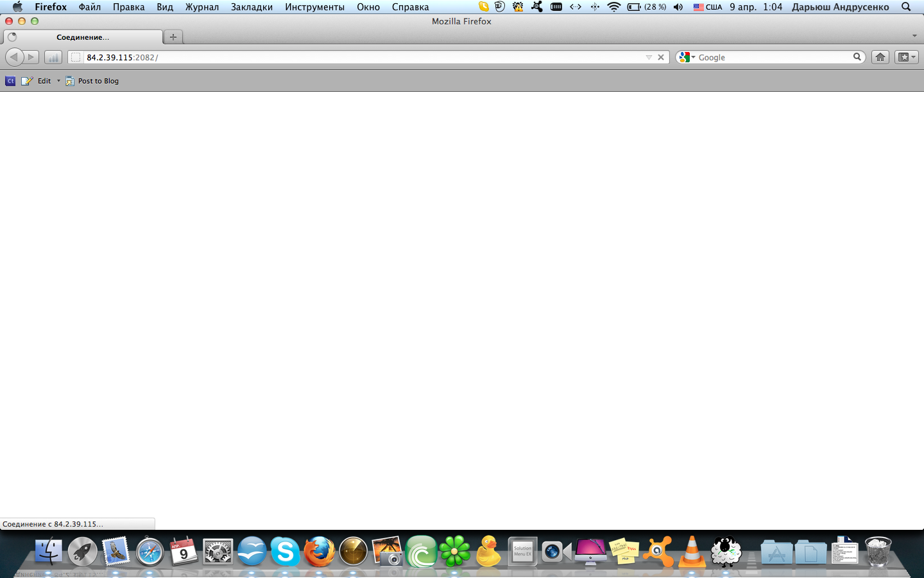Select the 'Соединение...' tab
This screenshot has height=578, width=924.
click(83, 37)
